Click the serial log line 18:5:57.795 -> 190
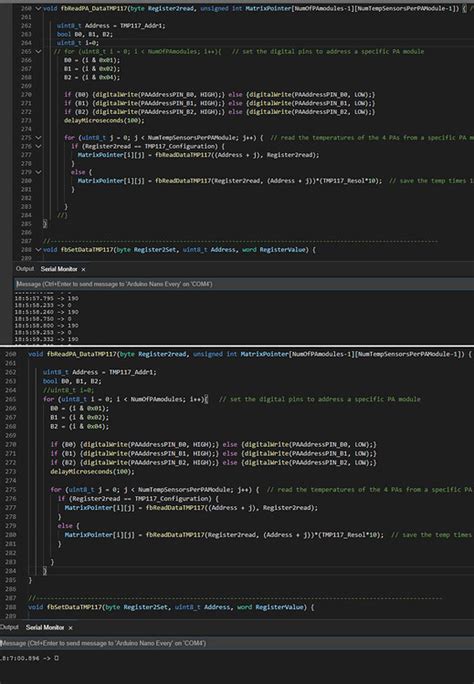This screenshot has width=474, height=684. click(47, 298)
